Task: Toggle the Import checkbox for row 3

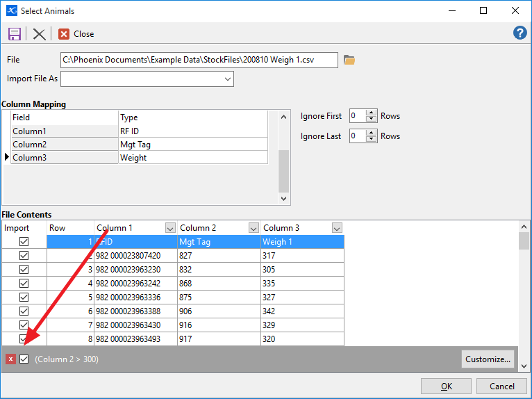Action: coord(24,270)
